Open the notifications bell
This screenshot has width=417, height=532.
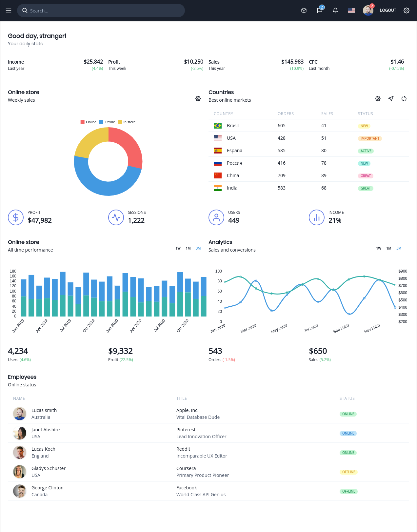[335, 10]
